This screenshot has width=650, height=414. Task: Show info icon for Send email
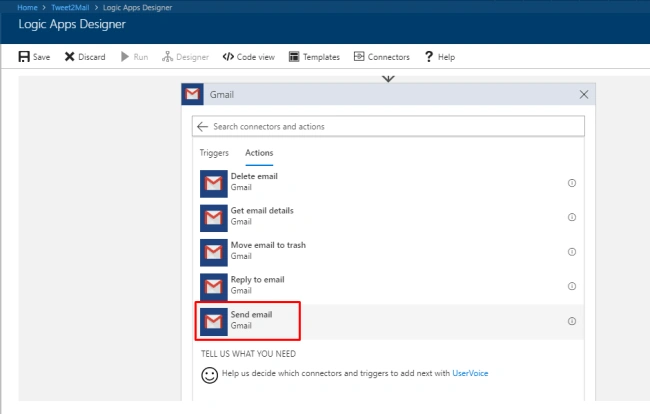pos(572,321)
